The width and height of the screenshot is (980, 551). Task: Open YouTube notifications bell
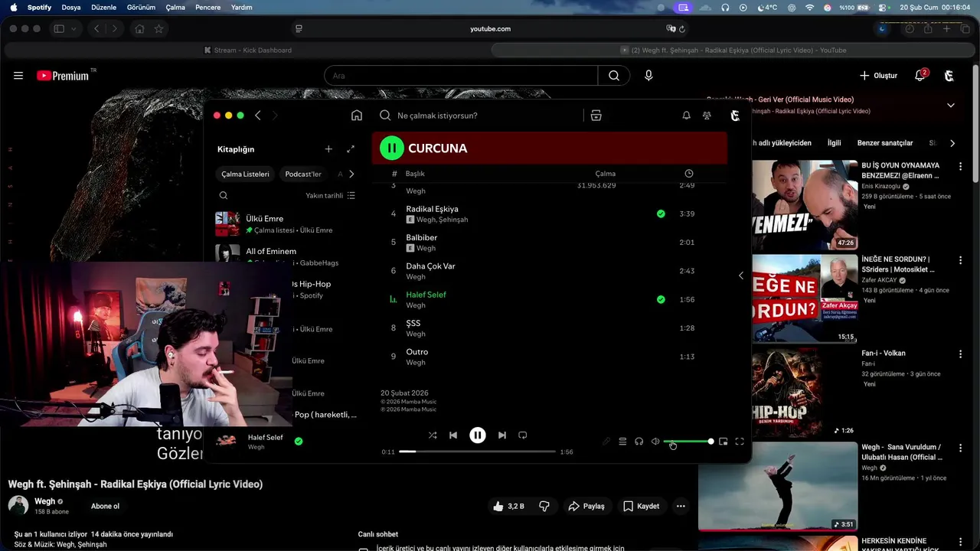(920, 76)
